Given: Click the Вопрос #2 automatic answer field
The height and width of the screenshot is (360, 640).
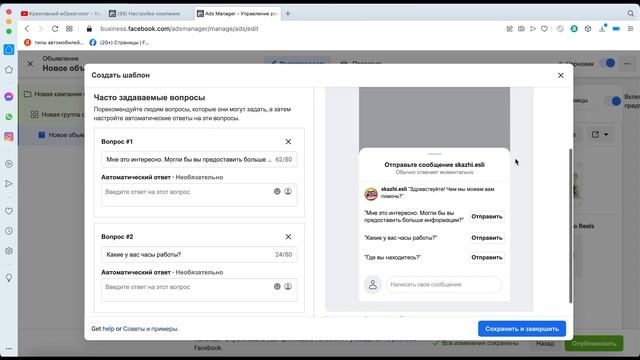Looking at the screenshot, I should pyautogui.click(x=199, y=290).
